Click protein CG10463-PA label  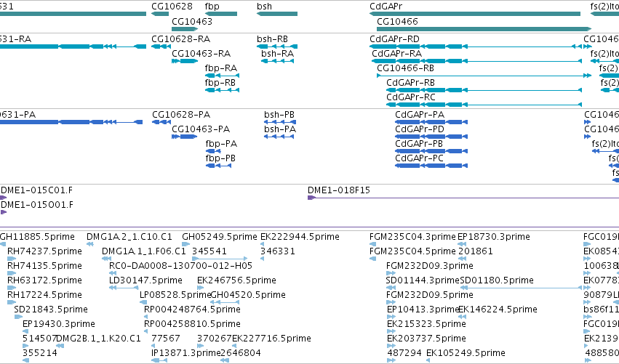201,129
